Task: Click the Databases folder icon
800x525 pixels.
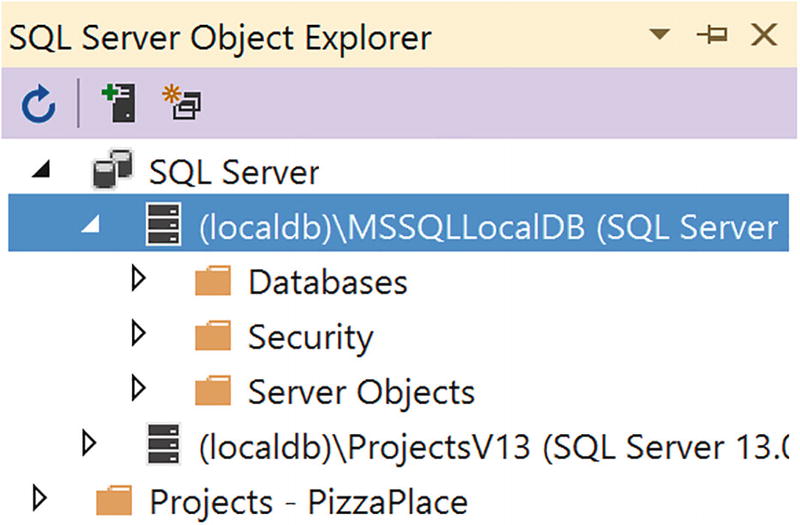Action: pyautogui.click(x=213, y=282)
